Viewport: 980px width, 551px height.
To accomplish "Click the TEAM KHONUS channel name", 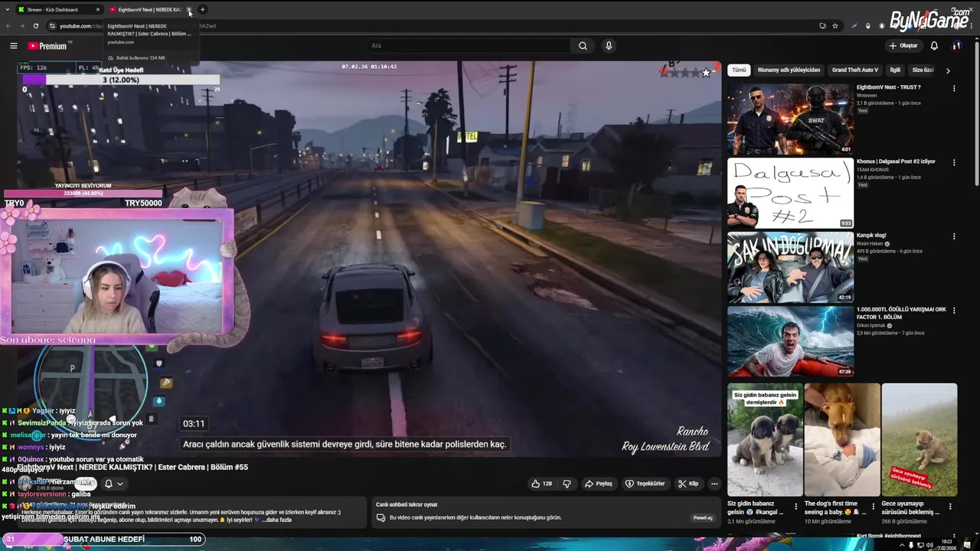I will pyautogui.click(x=873, y=170).
